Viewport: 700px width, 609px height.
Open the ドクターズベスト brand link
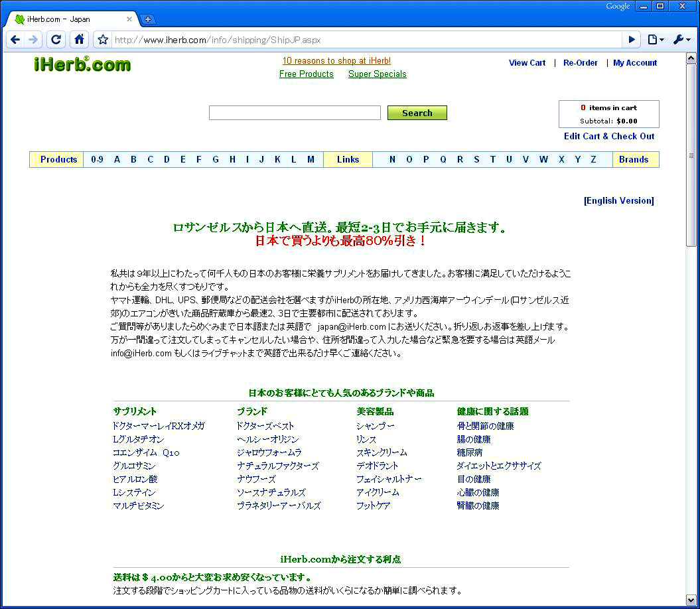click(x=265, y=426)
